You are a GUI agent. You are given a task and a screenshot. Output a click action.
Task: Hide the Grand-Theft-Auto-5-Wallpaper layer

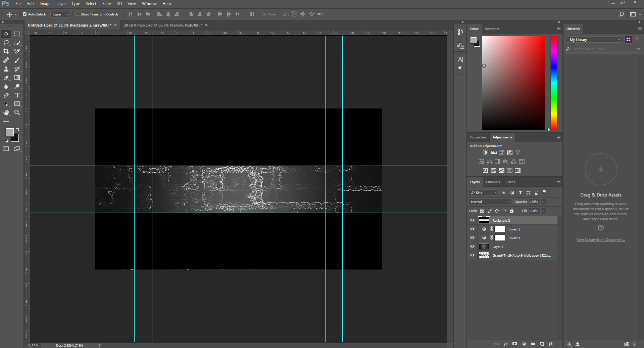[472, 255]
